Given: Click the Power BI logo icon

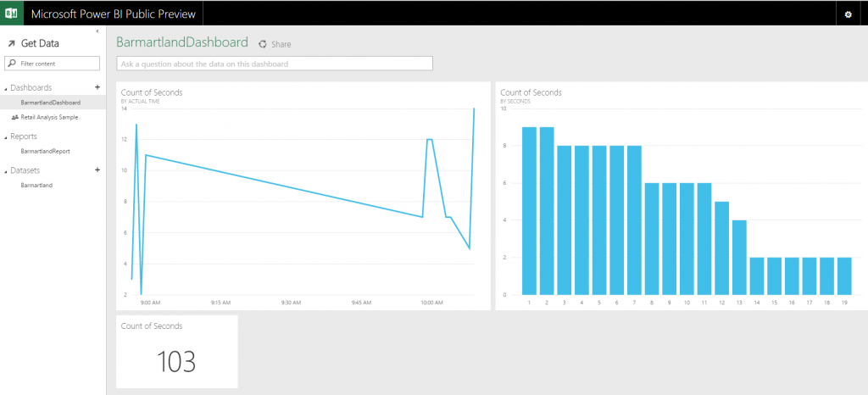Looking at the screenshot, I should pos(12,14).
